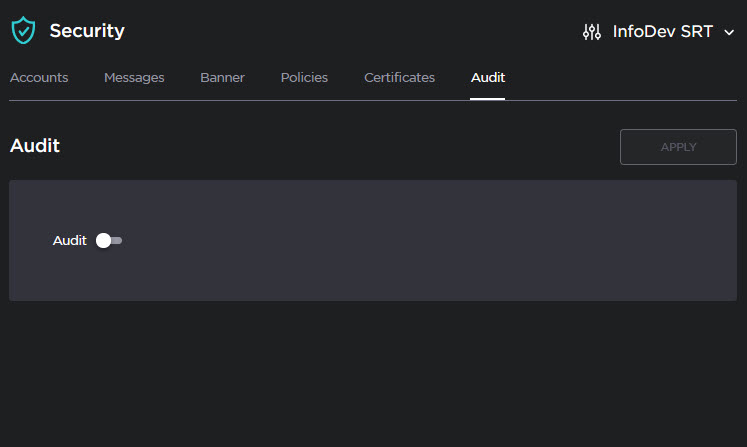747x447 pixels.
Task: Select the active Audit tab
Action: [x=488, y=77]
